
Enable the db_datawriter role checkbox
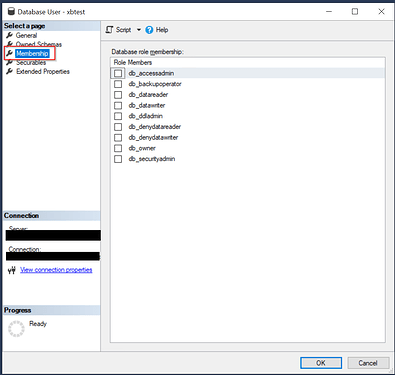118,105
